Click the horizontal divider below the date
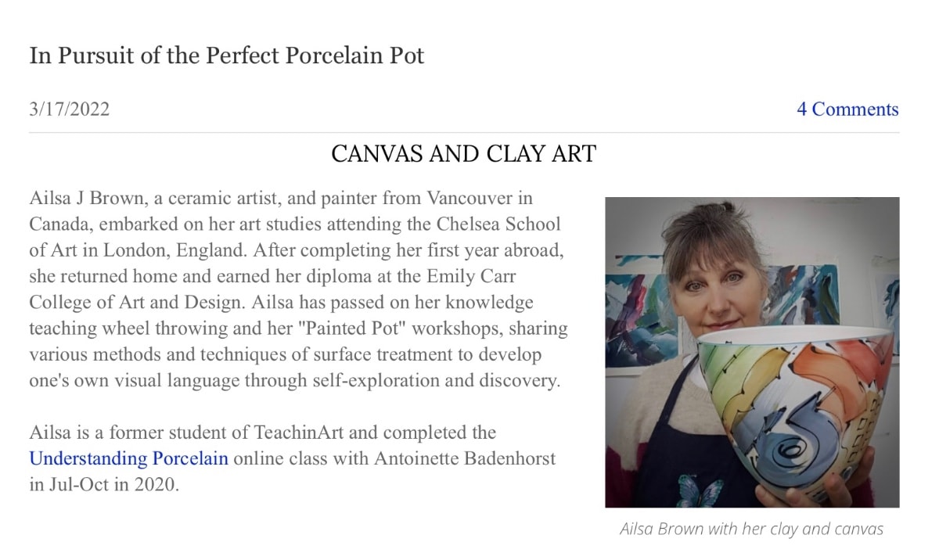Image resolution: width=939 pixels, height=560 pixels. tap(463, 133)
